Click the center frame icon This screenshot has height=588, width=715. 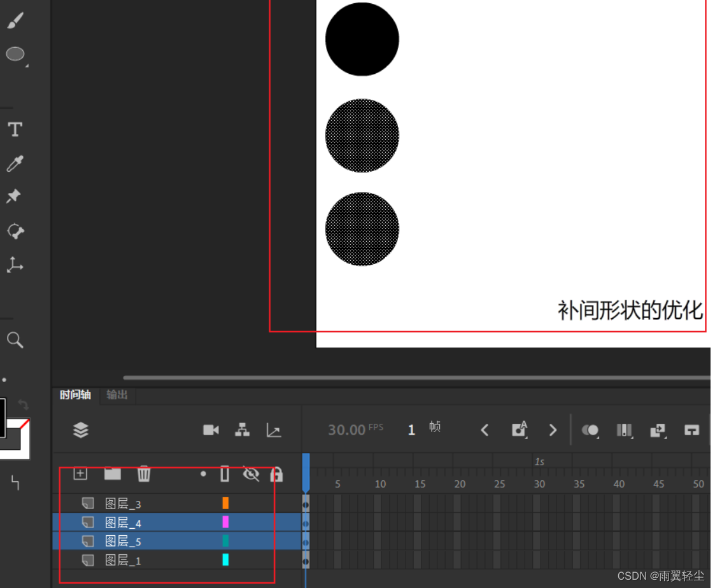coord(691,430)
